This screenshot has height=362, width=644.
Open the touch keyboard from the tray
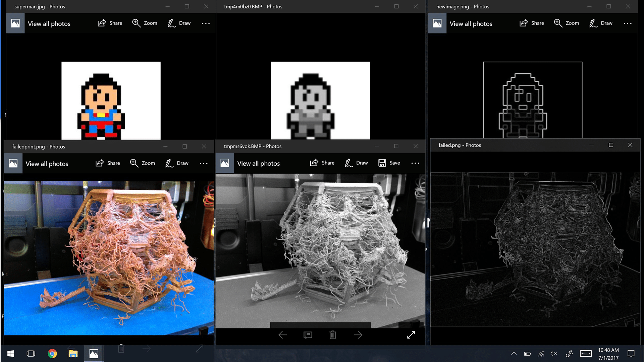point(586,354)
